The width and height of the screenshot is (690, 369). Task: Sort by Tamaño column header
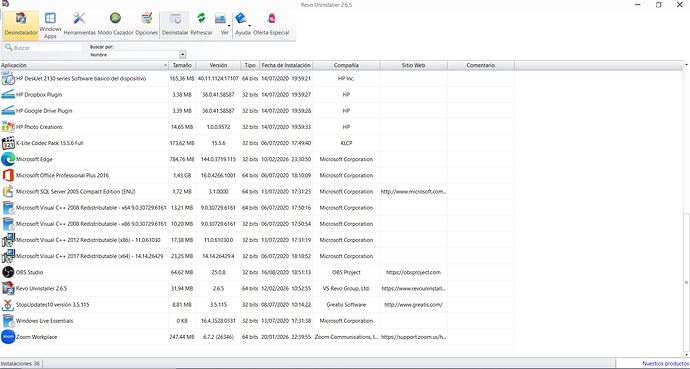point(182,65)
